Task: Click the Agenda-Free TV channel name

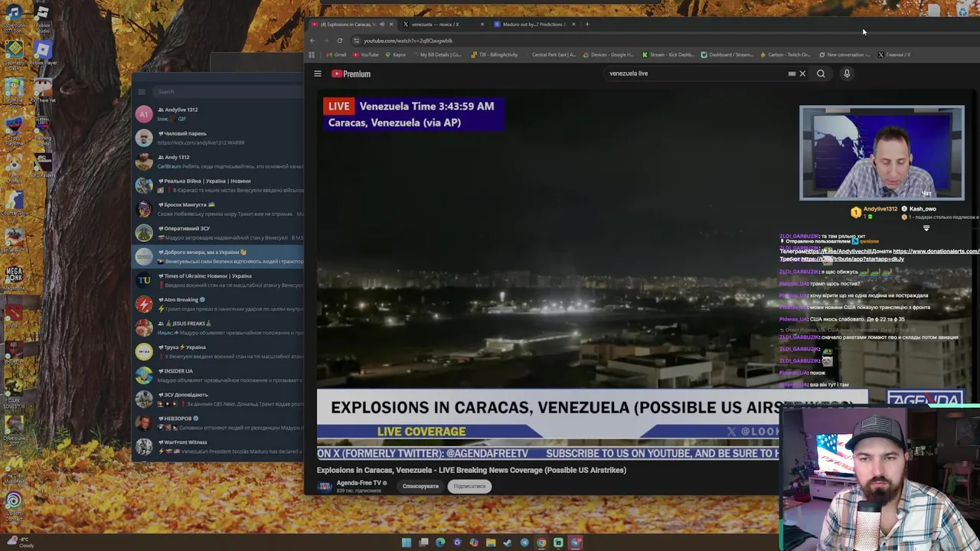Action: [359, 483]
